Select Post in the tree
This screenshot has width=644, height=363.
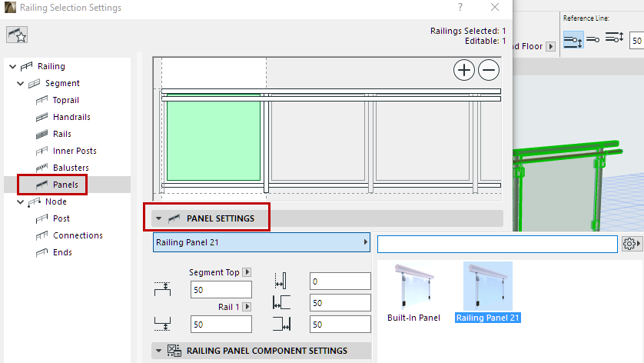click(x=61, y=218)
